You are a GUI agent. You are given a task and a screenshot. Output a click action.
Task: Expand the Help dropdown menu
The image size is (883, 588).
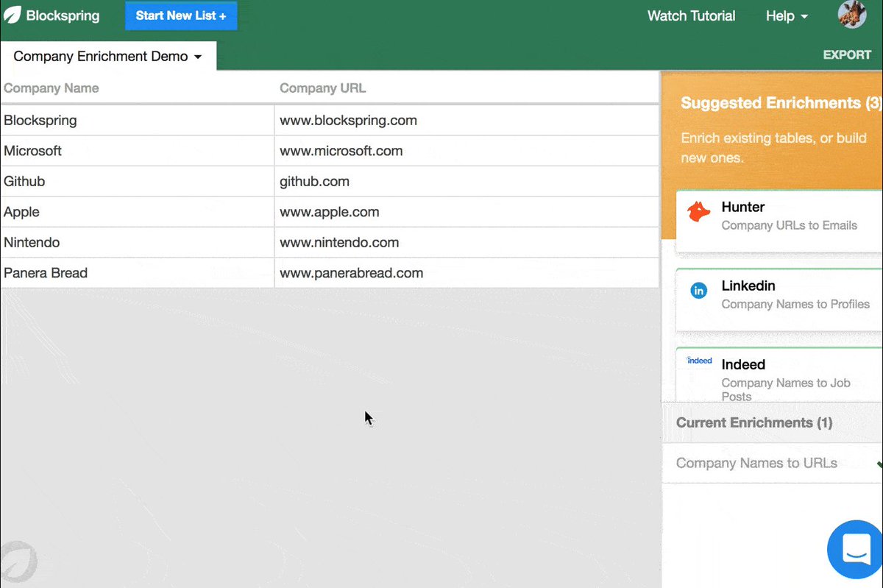coord(787,15)
